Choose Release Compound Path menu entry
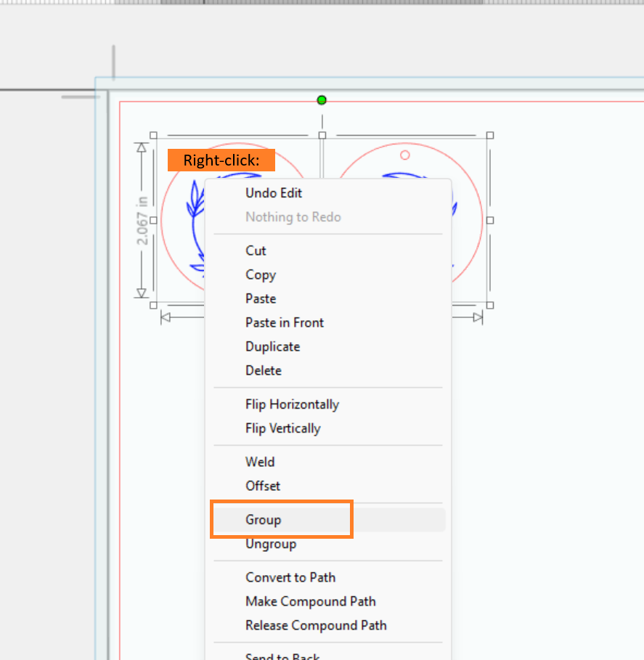 [x=328, y=625]
